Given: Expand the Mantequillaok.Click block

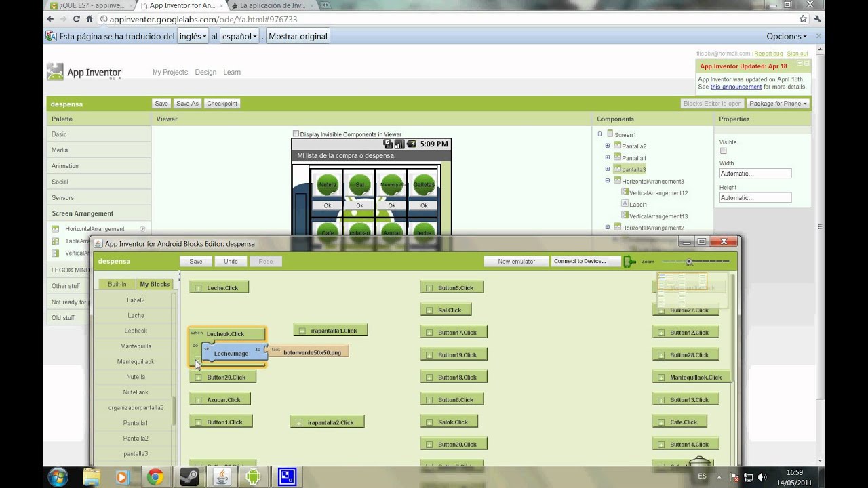Looking at the screenshot, I should click(x=661, y=378).
